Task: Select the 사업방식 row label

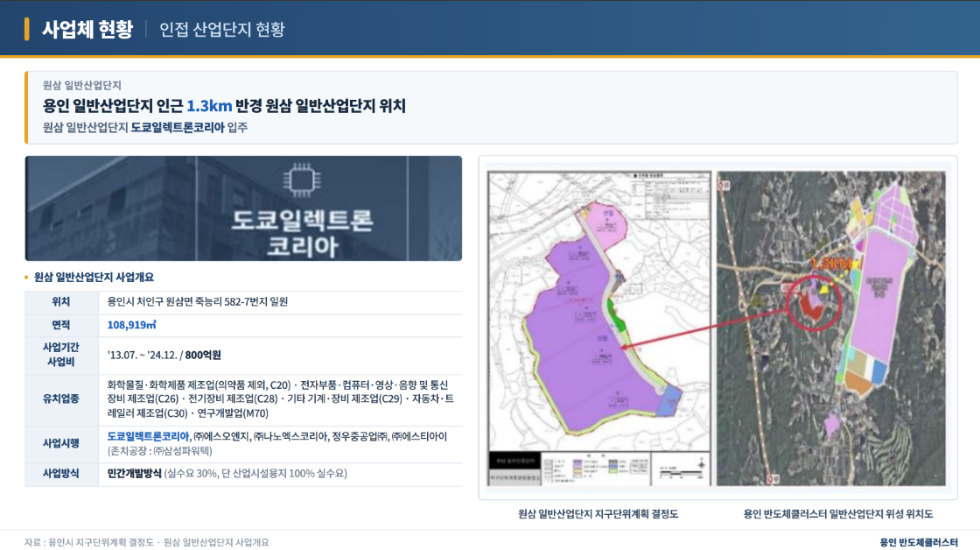Action: coord(60,474)
